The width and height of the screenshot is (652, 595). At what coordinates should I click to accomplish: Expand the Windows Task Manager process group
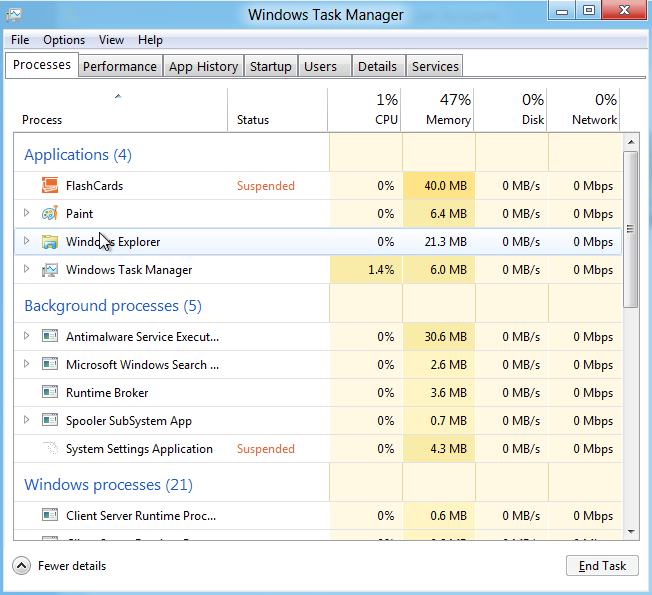coord(26,269)
